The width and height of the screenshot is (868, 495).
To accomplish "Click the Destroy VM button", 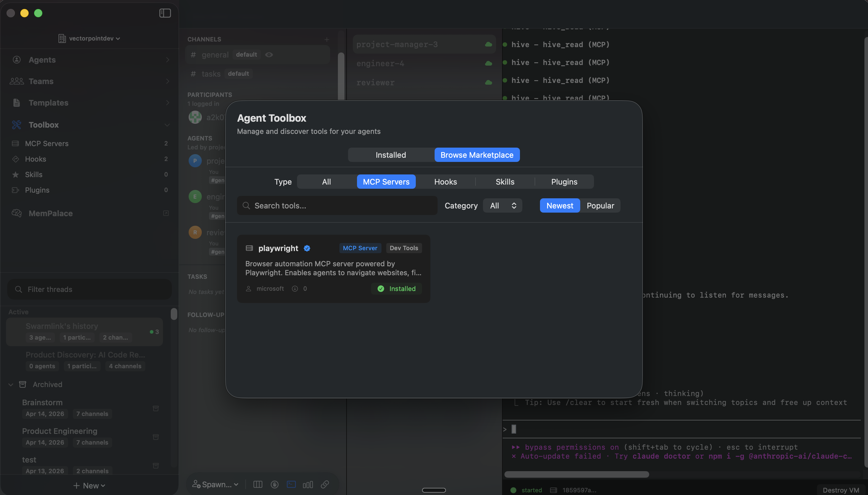I will 841,490.
